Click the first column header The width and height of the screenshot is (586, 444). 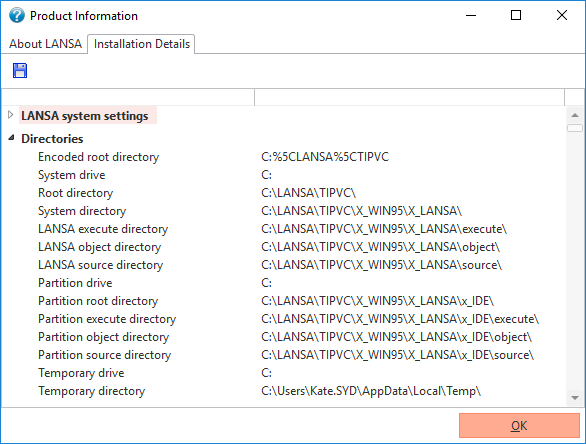(128, 97)
